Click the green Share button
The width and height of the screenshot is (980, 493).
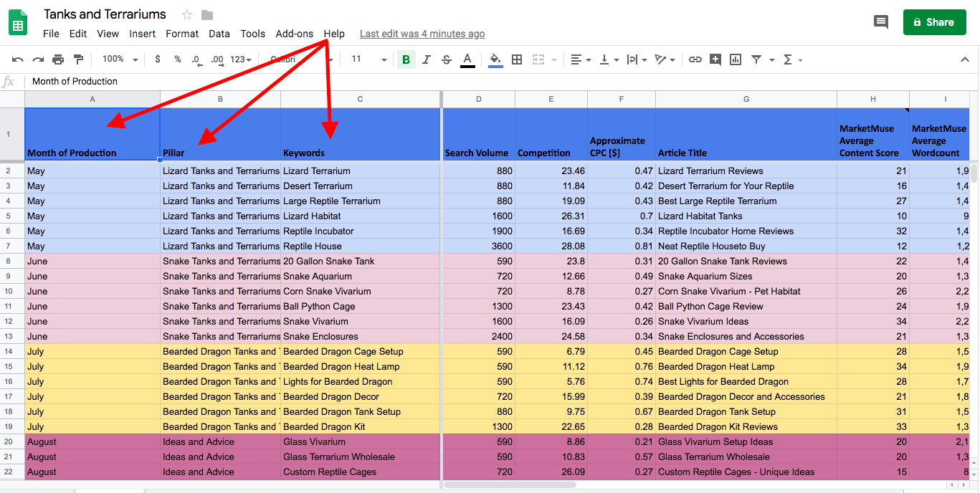click(x=933, y=22)
